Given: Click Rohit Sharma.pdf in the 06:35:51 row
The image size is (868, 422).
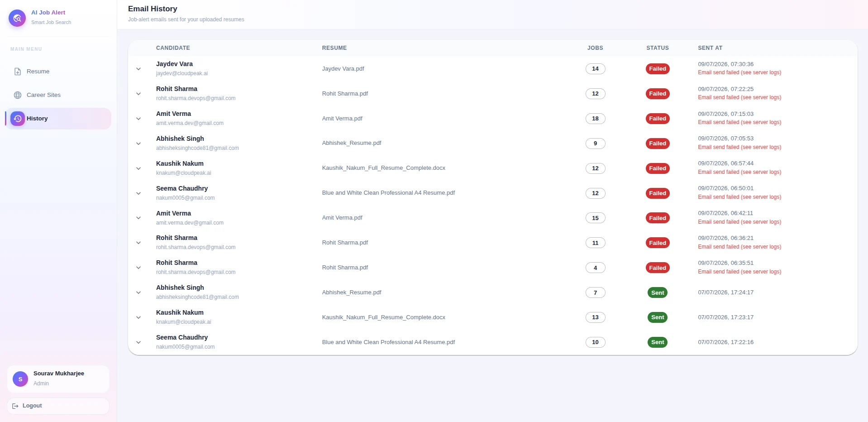Looking at the screenshot, I should (x=345, y=268).
